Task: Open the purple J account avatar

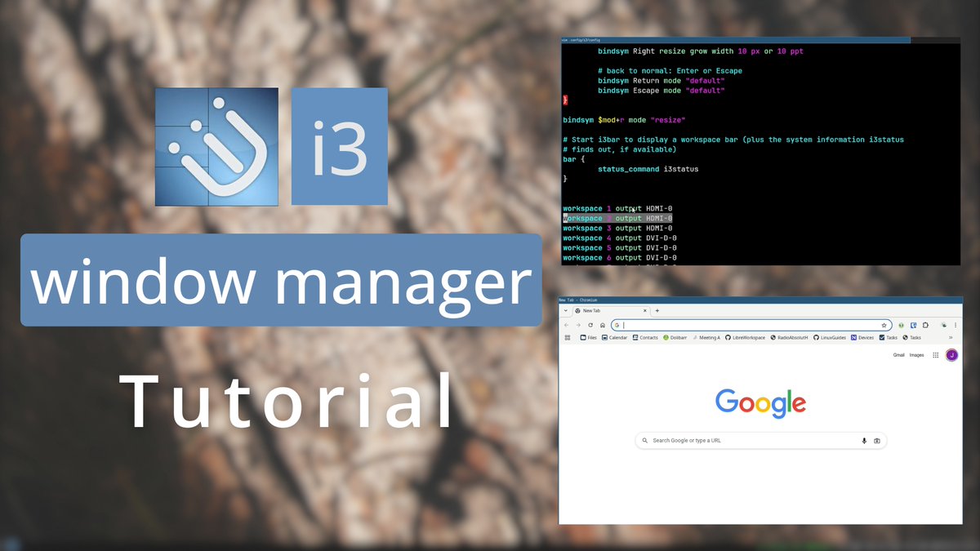Action: (951, 355)
